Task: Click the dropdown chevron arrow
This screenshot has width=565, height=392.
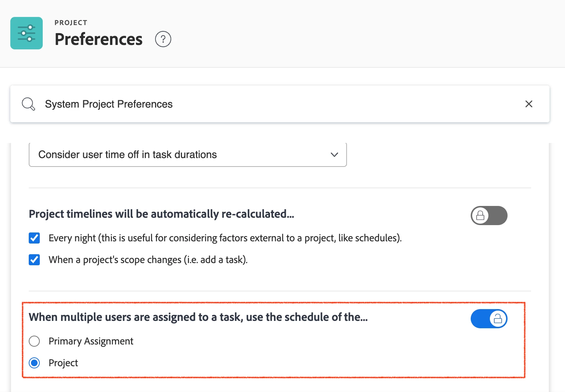Action: [x=334, y=155]
